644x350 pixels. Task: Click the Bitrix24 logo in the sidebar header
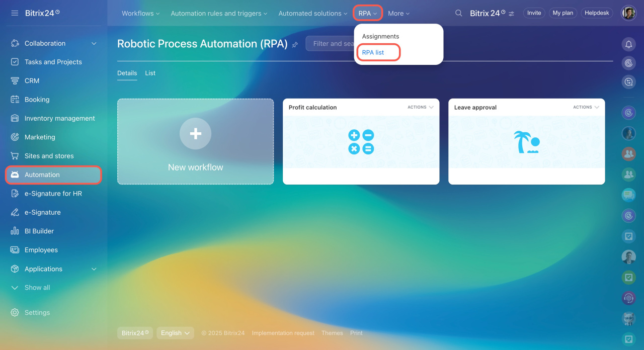[42, 13]
